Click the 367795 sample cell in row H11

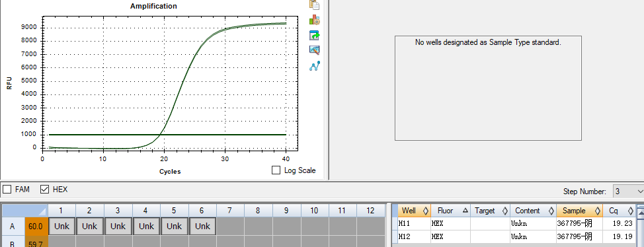[x=579, y=224]
